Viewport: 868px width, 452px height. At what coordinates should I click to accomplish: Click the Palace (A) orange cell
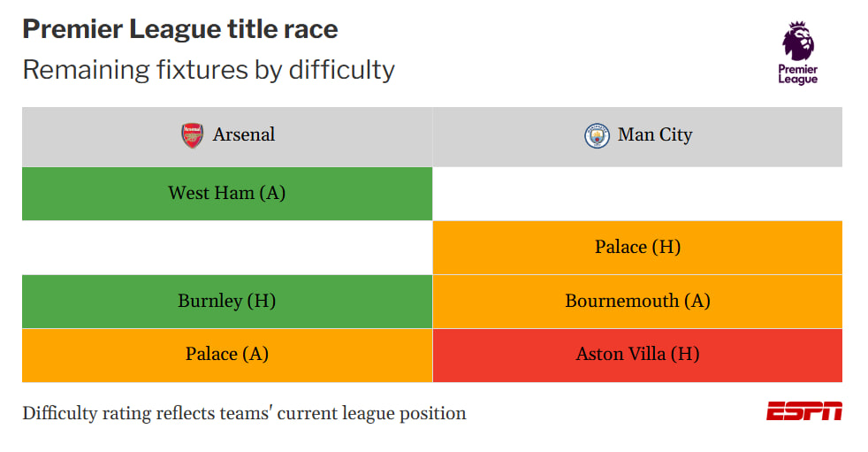227,355
